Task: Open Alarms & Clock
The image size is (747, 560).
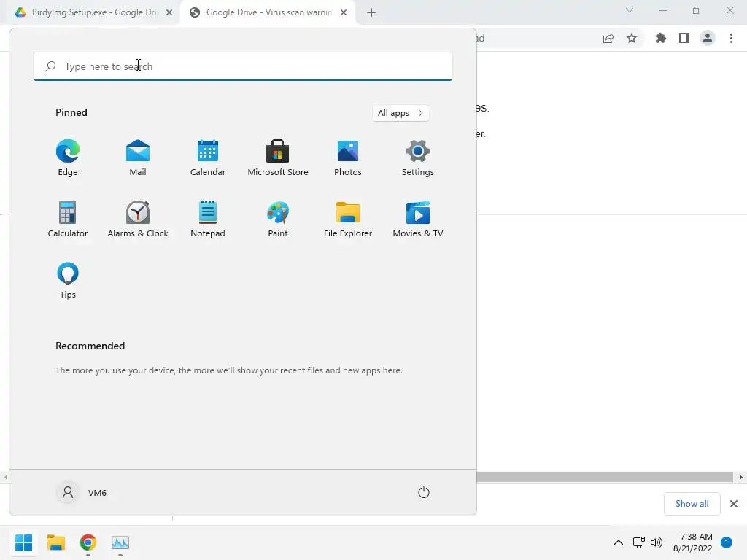Action: pos(138,219)
